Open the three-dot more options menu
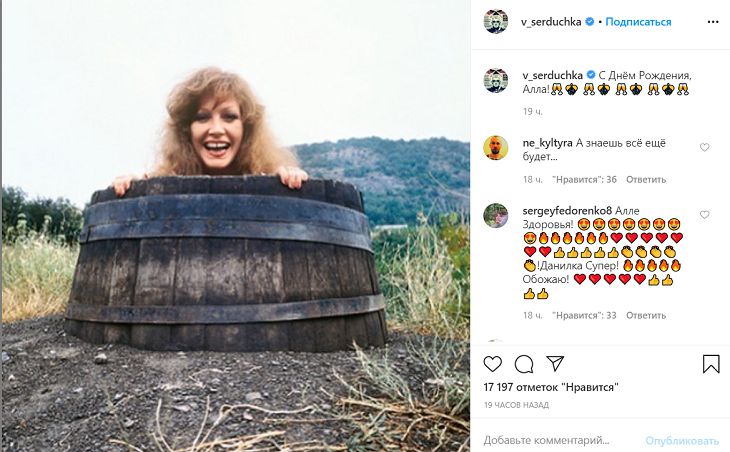Image resolution: width=730 pixels, height=452 pixels. pos(711,22)
